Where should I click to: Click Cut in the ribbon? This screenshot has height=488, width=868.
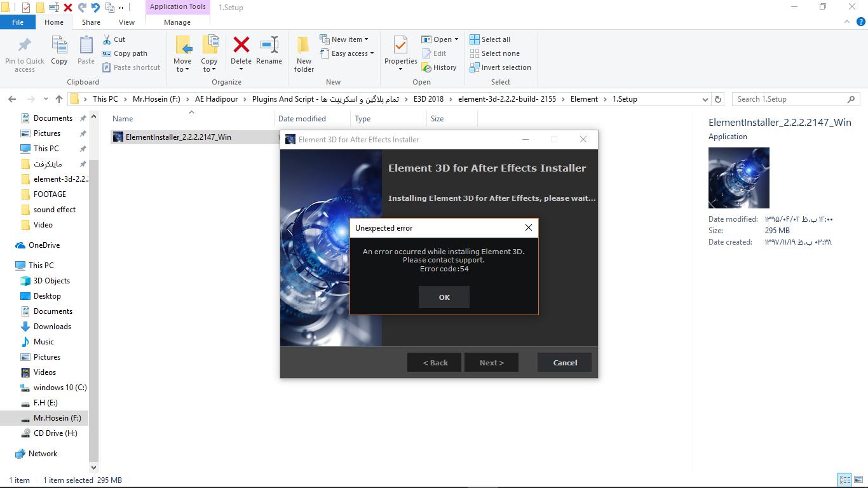click(114, 39)
